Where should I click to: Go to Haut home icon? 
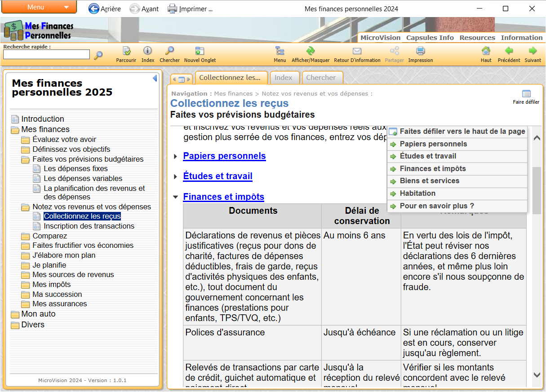pyautogui.click(x=486, y=51)
